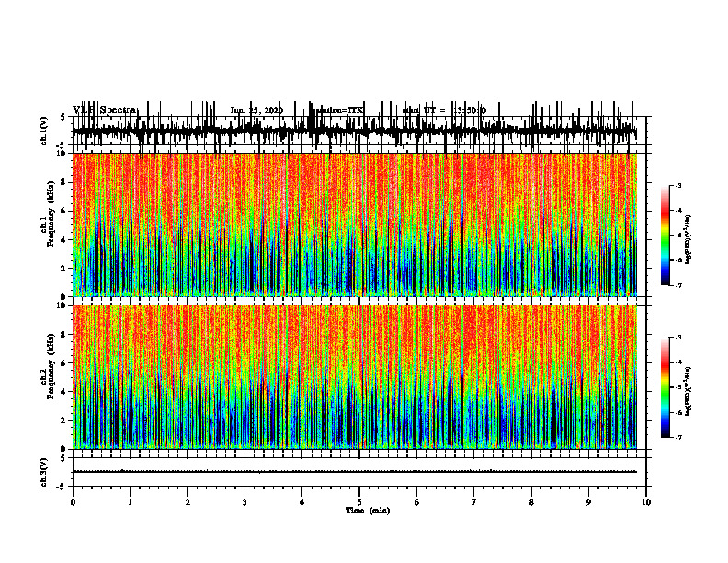Click the 8 kHz tick of ch.1 spectrogram
Viewport: 728px width, 563px height.
pos(63,182)
